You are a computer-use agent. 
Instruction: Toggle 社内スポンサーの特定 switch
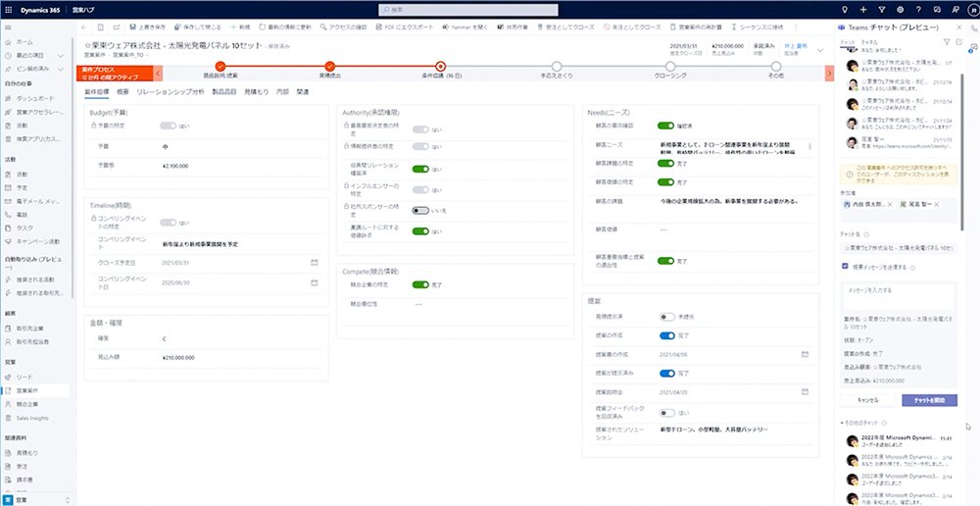click(x=420, y=211)
